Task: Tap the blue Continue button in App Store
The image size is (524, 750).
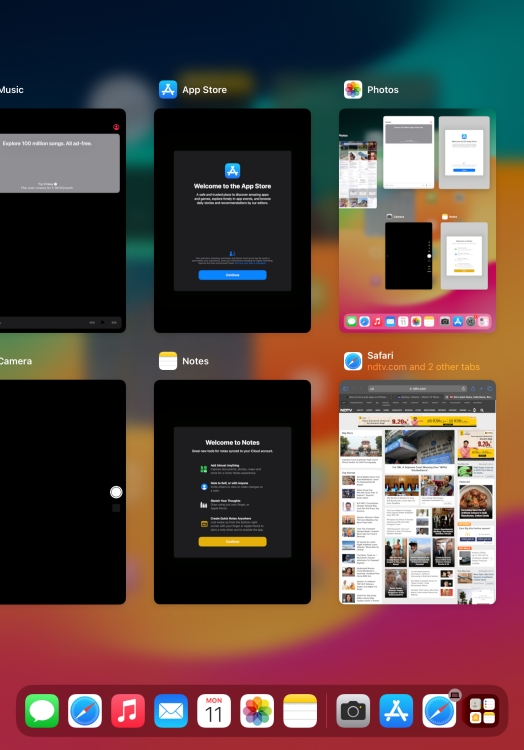Action: 232,275
